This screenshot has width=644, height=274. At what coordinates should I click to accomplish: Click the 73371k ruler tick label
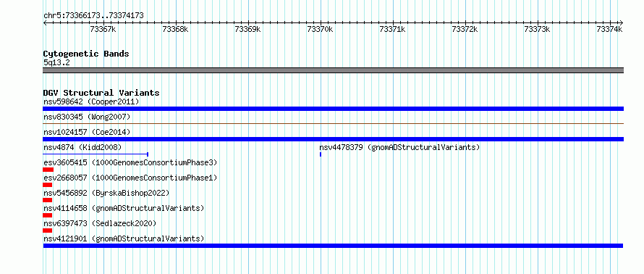[393, 29]
